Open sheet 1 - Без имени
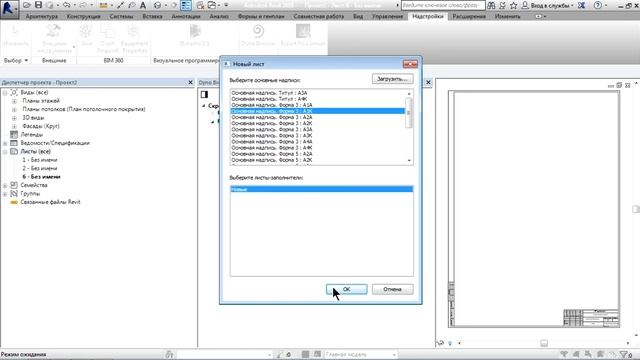This screenshot has width=640, height=360. tap(40, 160)
